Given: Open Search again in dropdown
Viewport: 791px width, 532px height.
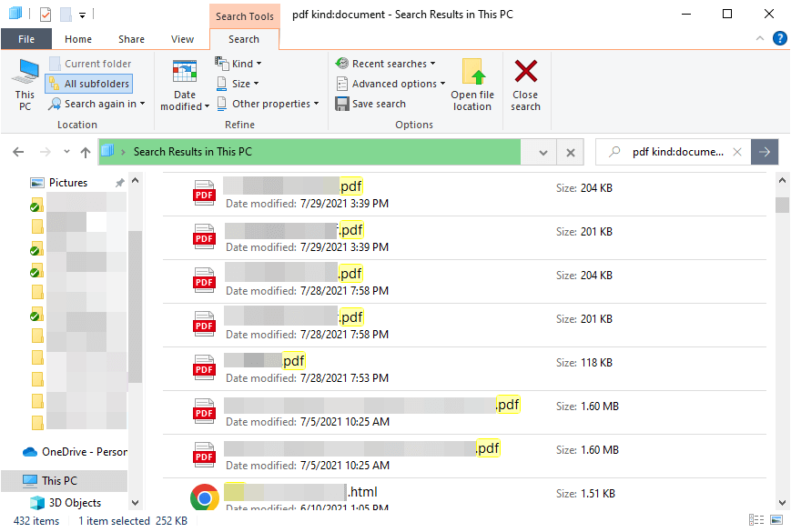Looking at the screenshot, I should click(x=96, y=104).
